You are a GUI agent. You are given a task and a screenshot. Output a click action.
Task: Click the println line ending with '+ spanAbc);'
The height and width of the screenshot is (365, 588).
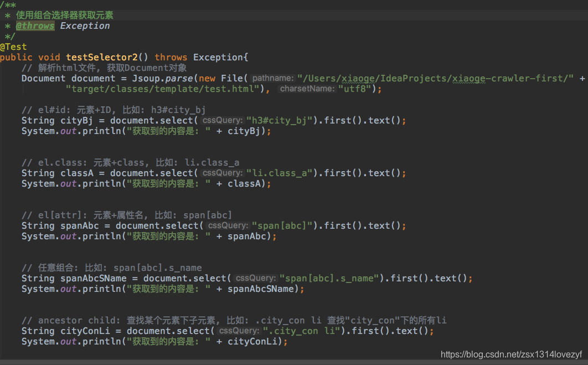click(149, 236)
